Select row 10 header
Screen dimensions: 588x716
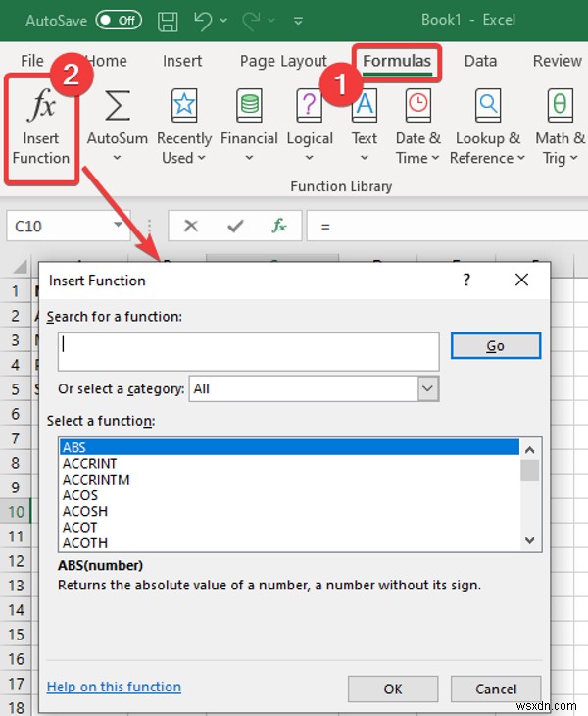[16, 511]
